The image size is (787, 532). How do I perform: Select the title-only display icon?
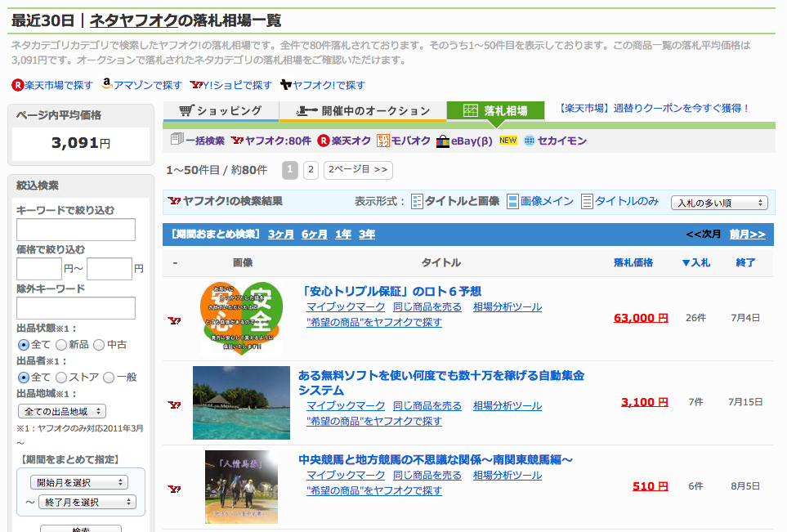[587, 201]
